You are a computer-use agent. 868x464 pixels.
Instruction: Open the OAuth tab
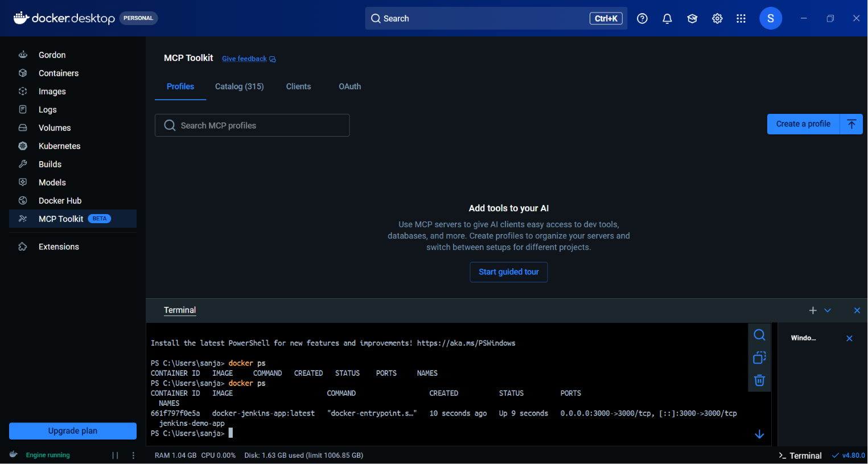point(349,87)
